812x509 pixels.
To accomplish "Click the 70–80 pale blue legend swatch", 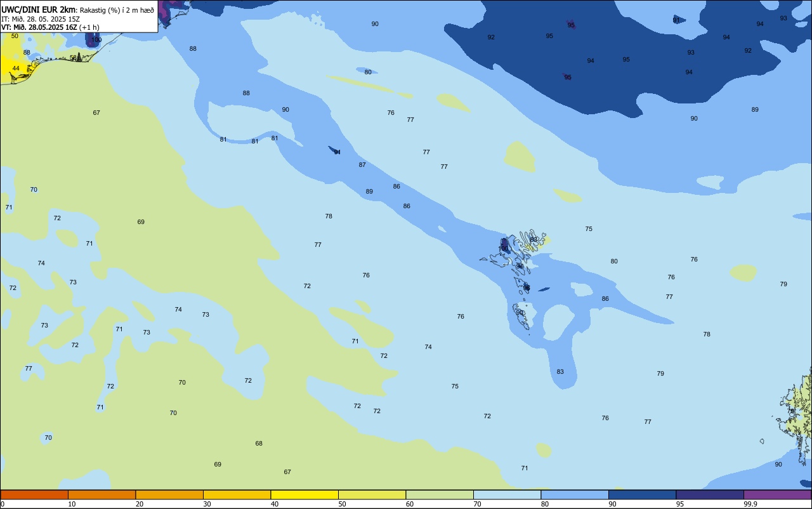I will pyautogui.click(x=507, y=494).
